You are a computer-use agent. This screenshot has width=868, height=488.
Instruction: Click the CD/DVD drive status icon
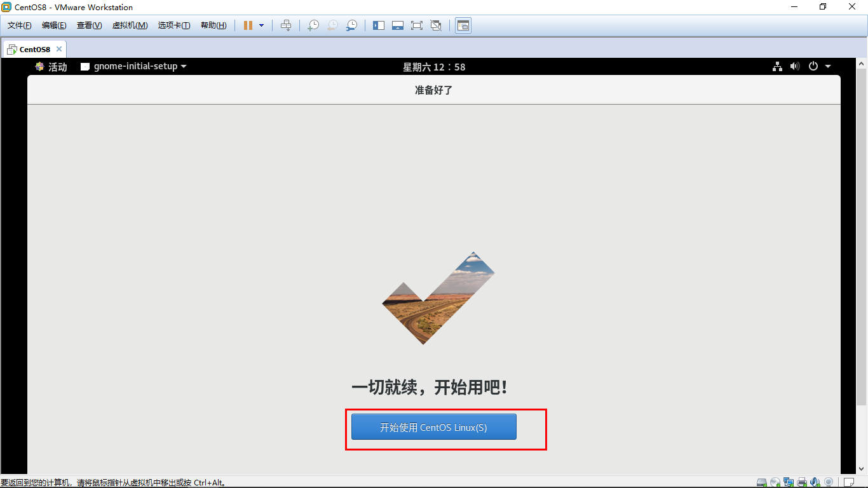coord(775,482)
